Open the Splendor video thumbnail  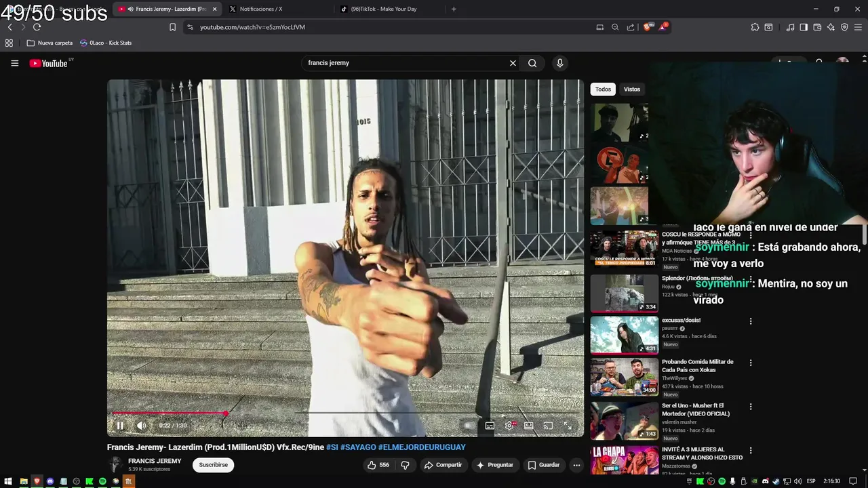pos(624,293)
